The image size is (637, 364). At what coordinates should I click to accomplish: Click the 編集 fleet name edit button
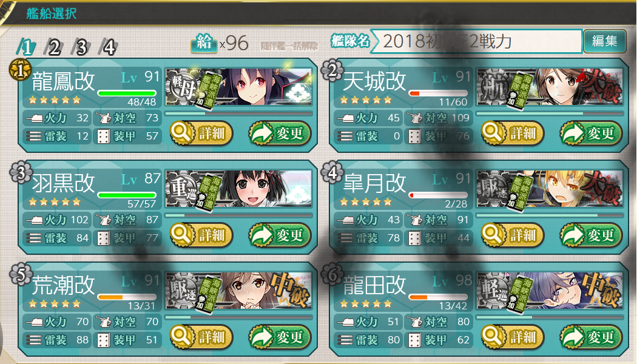coord(604,41)
